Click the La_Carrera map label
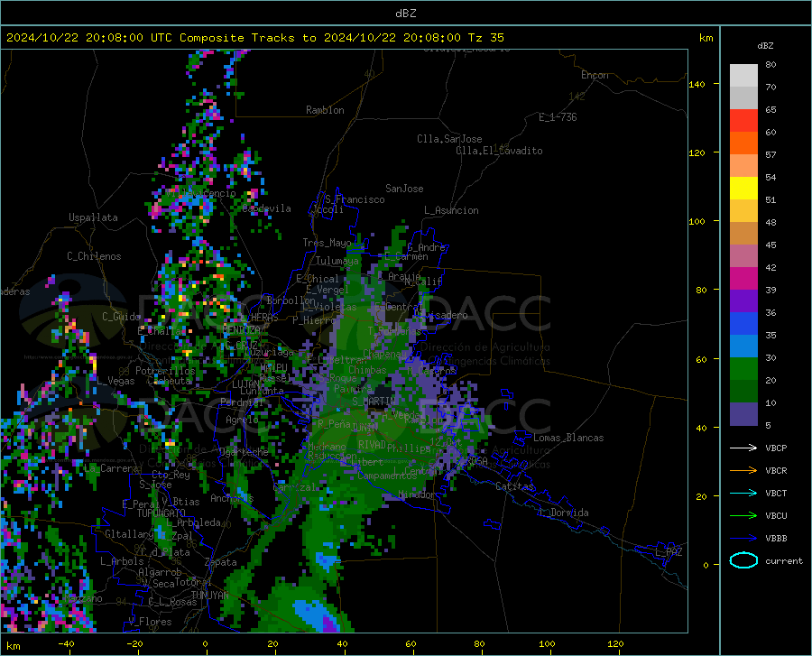 (111, 468)
